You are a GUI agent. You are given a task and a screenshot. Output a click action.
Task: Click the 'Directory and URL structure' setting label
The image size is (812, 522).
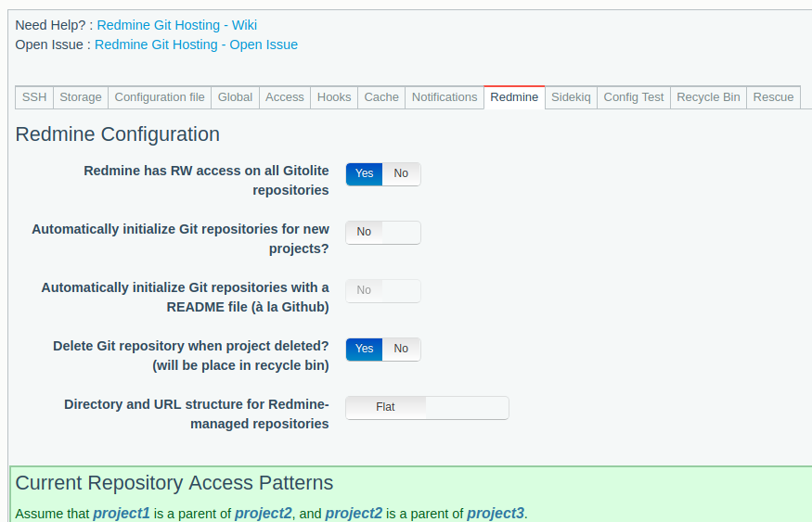[196, 414]
